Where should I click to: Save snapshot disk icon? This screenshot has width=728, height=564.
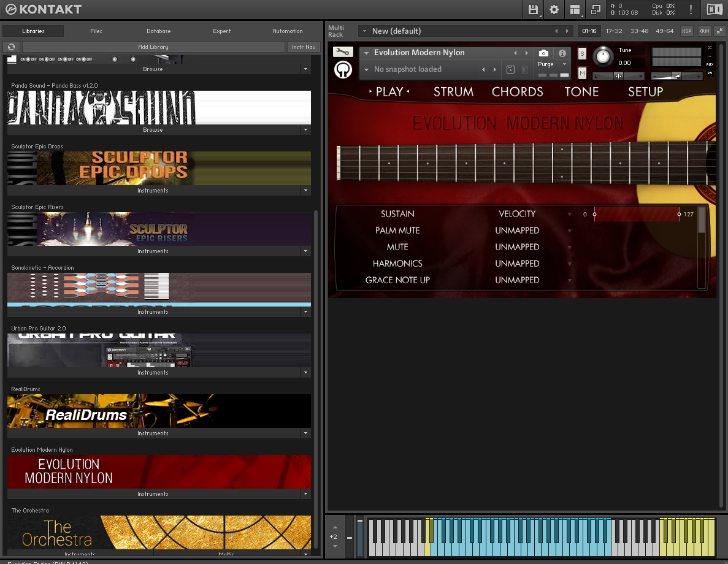coord(510,70)
